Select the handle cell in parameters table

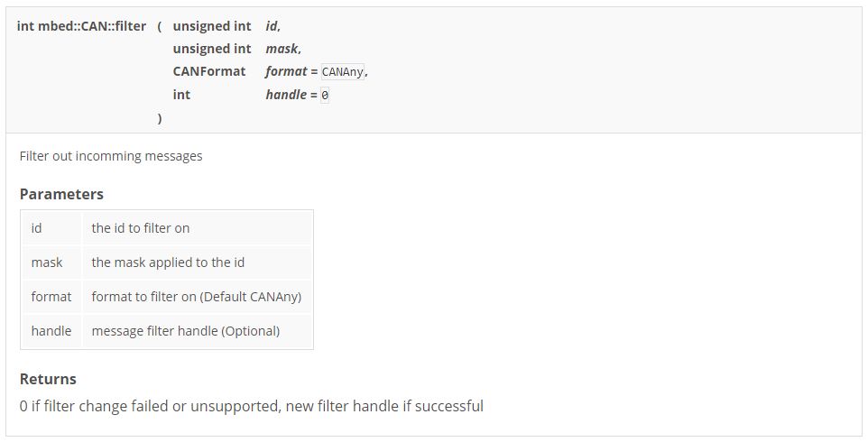point(51,331)
